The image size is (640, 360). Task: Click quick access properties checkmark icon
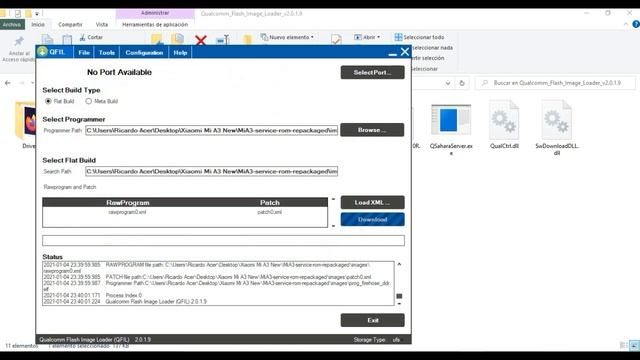18,13
